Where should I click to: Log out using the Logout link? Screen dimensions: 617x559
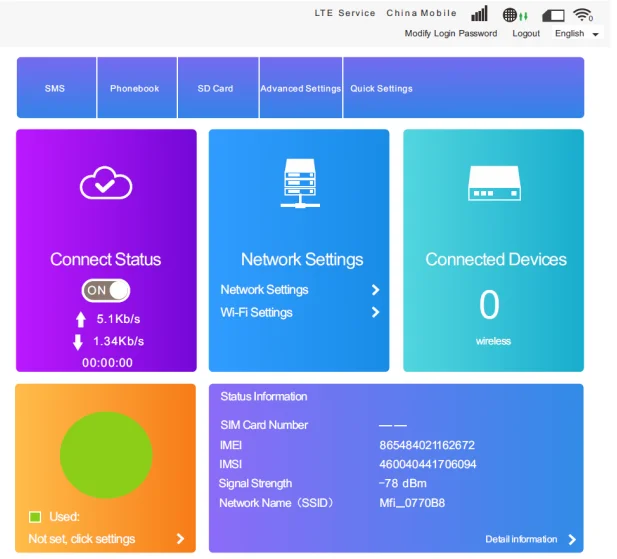tap(526, 34)
